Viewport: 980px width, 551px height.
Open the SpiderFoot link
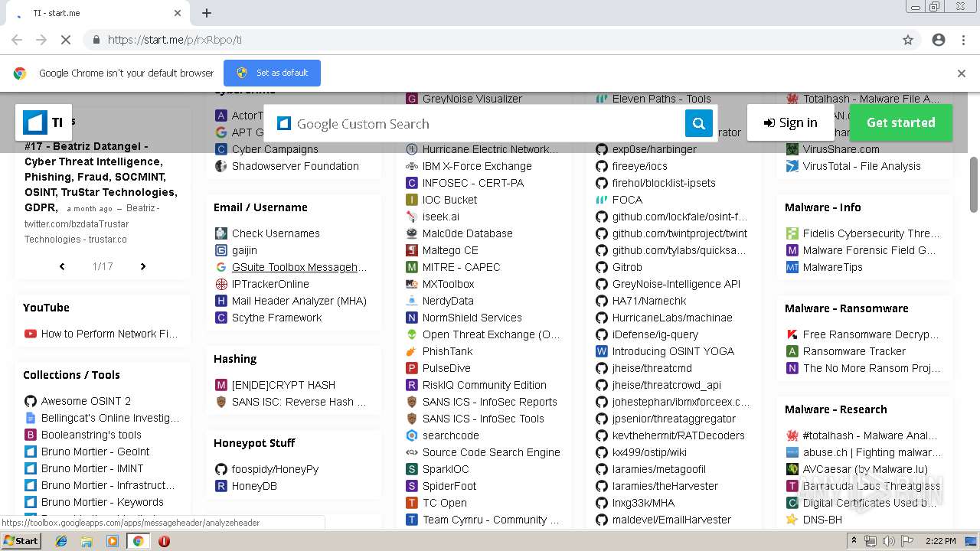coord(449,486)
